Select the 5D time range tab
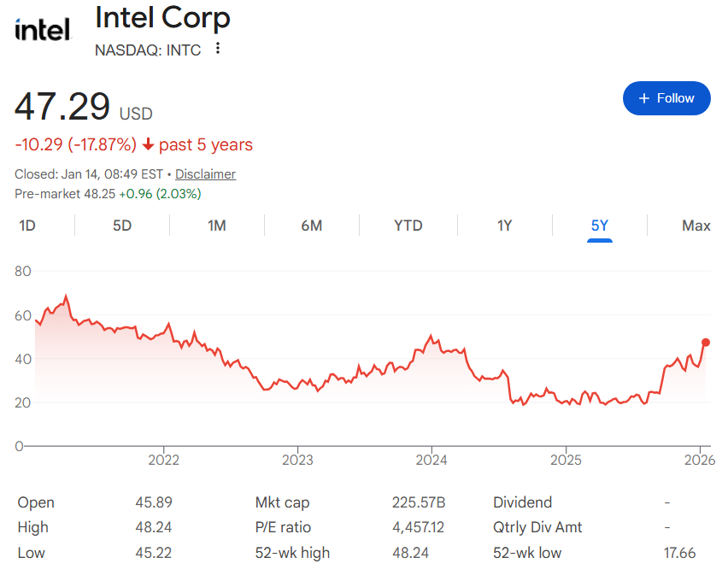728x587 pixels. click(x=122, y=226)
